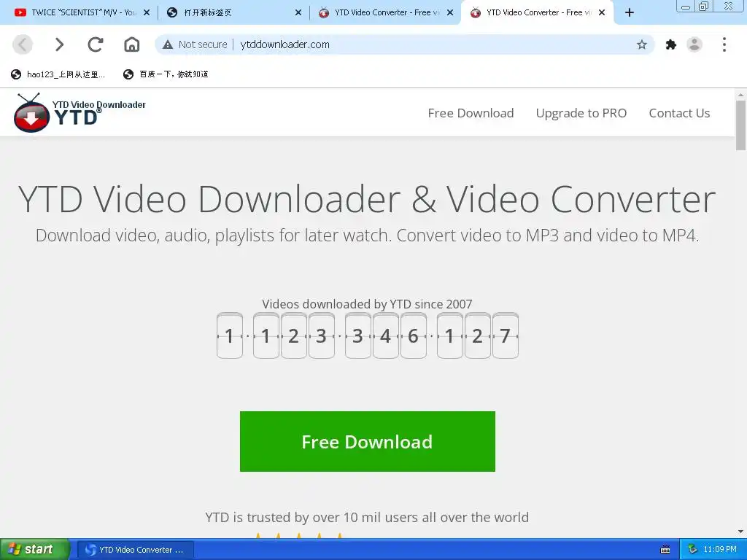Click the page vertical scrollbar thumb

[741, 125]
